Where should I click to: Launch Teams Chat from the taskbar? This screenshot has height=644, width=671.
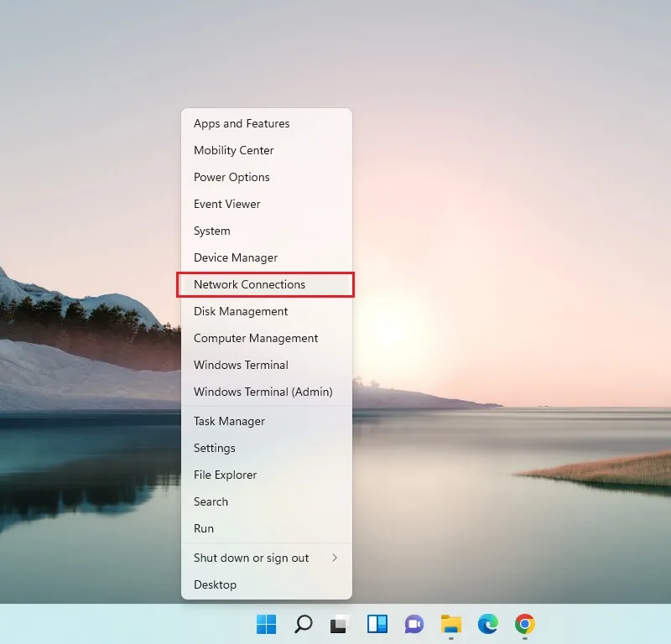coord(414,625)
